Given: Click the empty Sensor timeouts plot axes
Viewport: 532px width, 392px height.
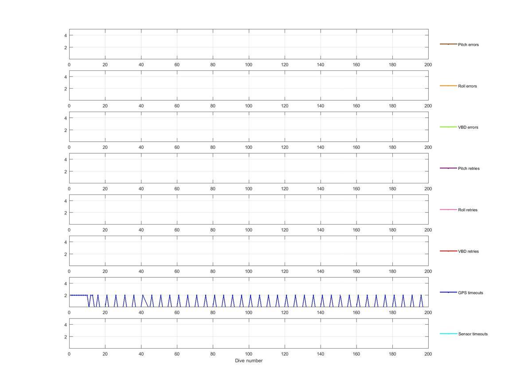Looking at the screenshot, I should click(249, 334).
